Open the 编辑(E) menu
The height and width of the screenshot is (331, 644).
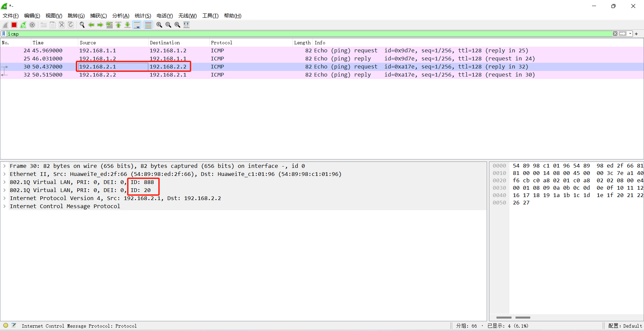(32, 16)
